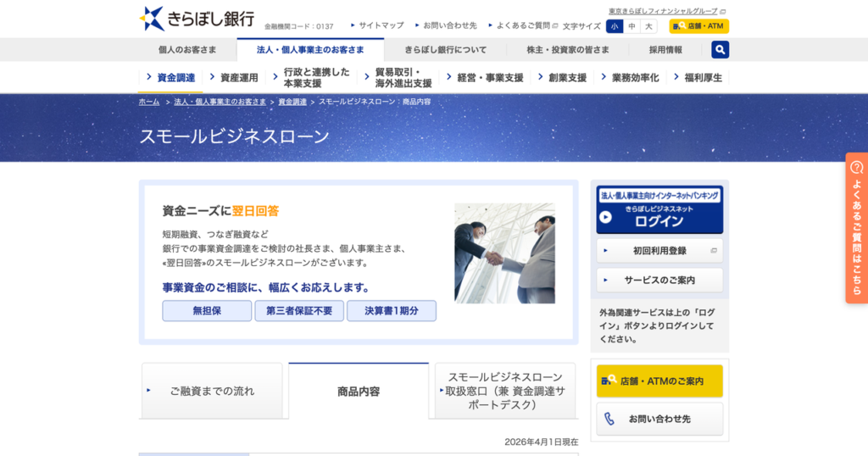Click the スモールビジネスローン page heading
The image size is (868, 456).
(234, 136)
